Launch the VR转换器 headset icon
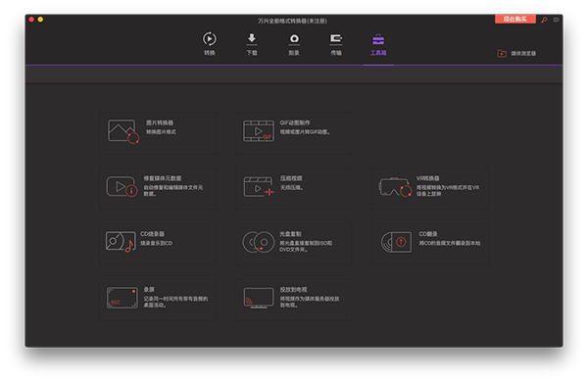Viewport: 588px width, 383px height. tap(395, 187)
